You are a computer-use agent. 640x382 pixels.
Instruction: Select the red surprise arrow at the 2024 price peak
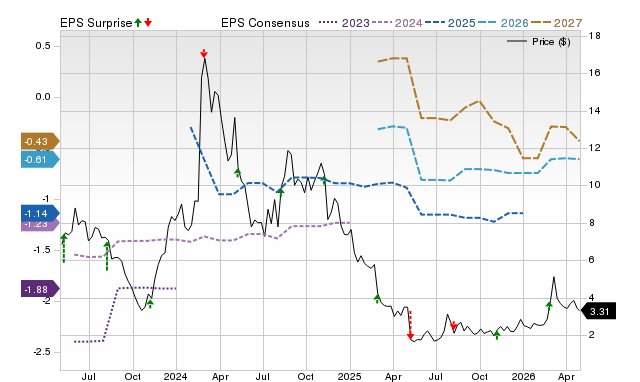[x=204, y=53]
